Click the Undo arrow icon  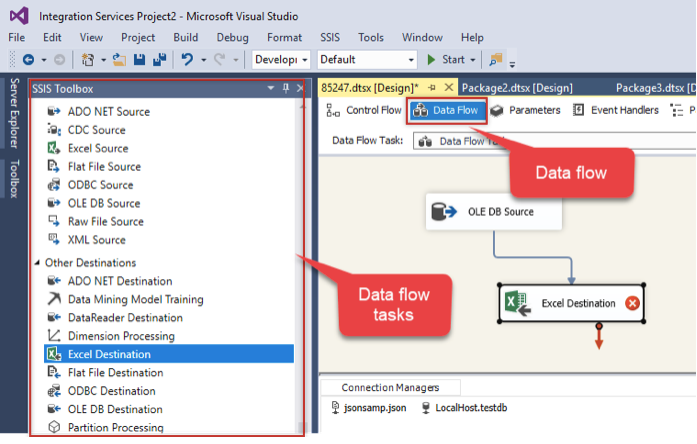coord(186,60)
